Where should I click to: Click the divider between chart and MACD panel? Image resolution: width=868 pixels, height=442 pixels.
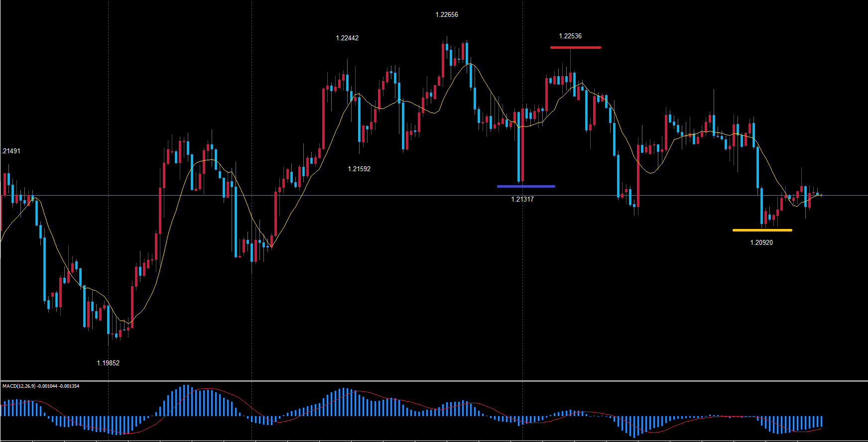point(434,381)
